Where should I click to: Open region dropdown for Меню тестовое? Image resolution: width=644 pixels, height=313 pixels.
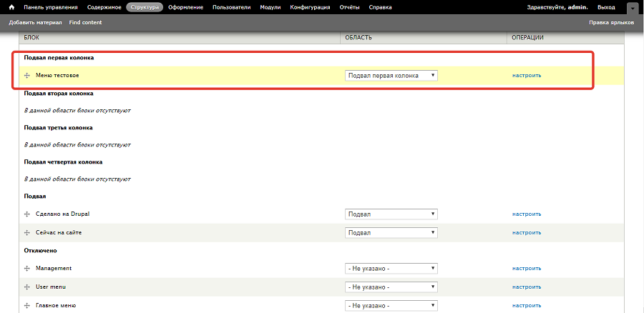[x=391, y=76]
